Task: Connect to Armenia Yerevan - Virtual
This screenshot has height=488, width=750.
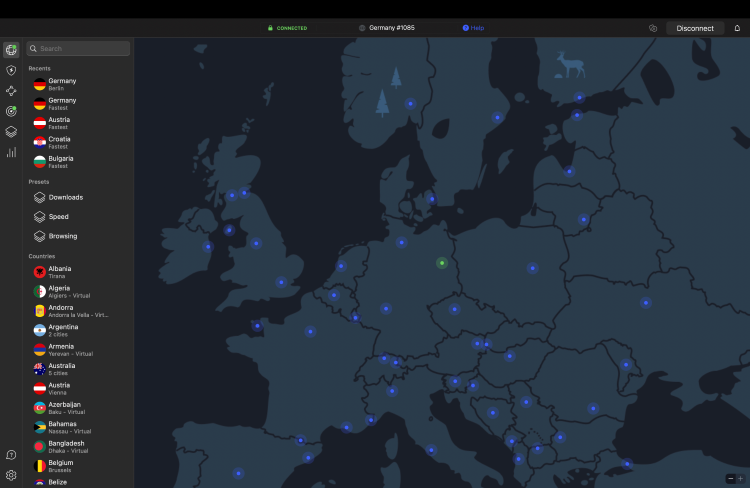Action: click(78, 350)
